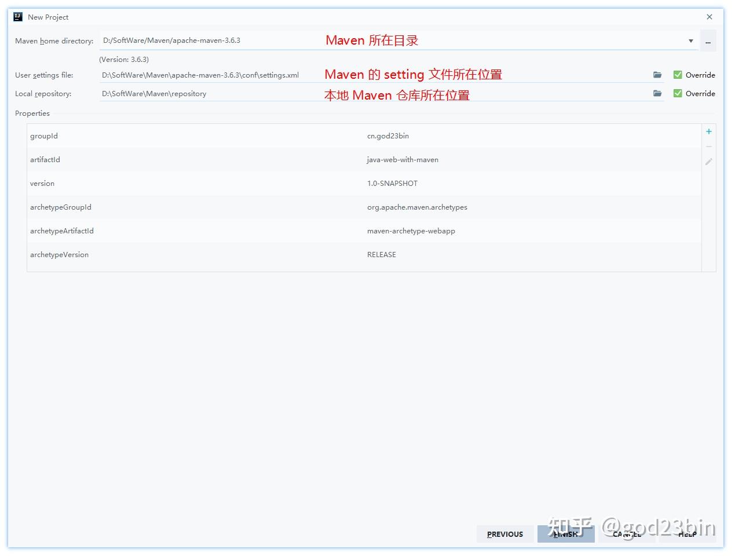Finish creating the Maven project
The width and height of the screenshot is (735, 560).
click(x=565, y=534)
